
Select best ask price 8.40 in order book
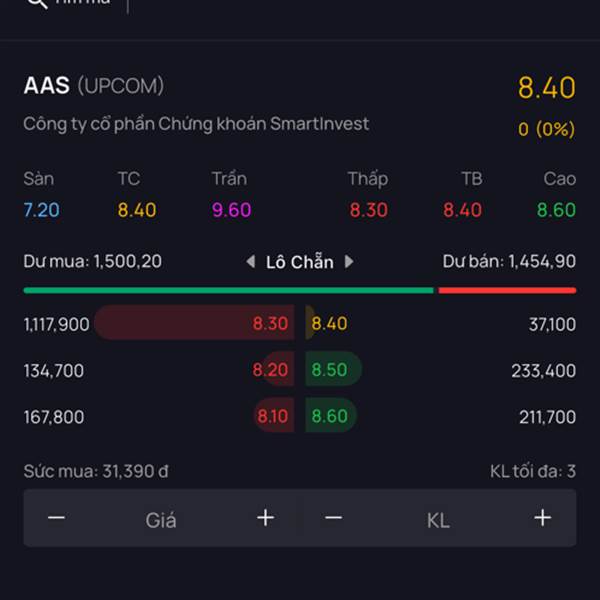click(x=329, y=323)
